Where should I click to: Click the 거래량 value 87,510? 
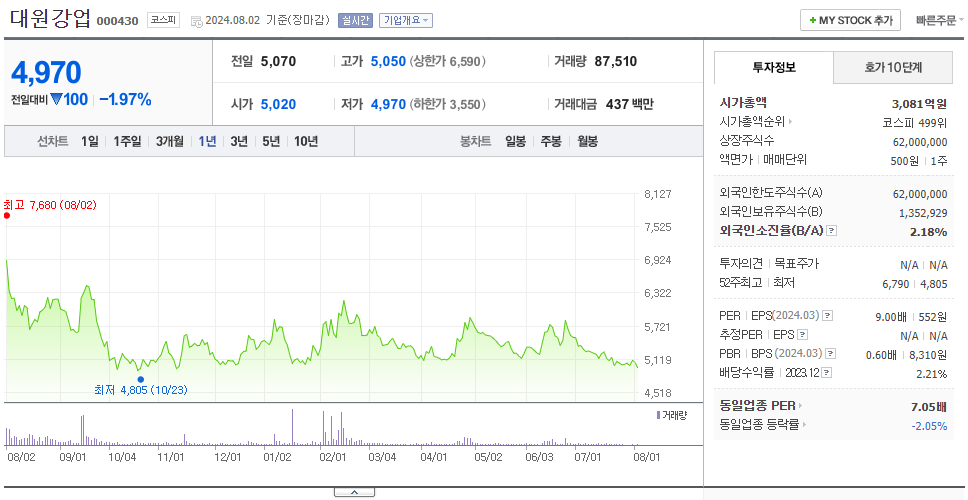[x=615, y=61]
